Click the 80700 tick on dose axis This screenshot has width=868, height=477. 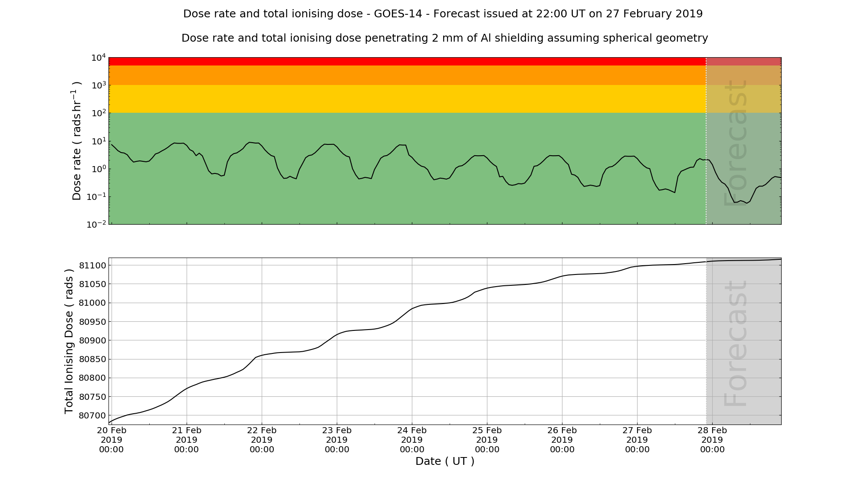[x=92, y=415]
